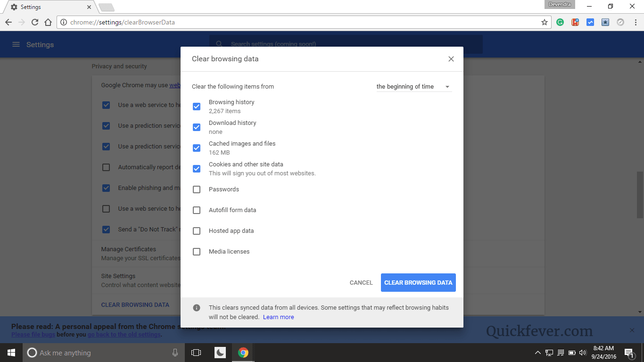Open Action Center with notification badge

[628, 352]
